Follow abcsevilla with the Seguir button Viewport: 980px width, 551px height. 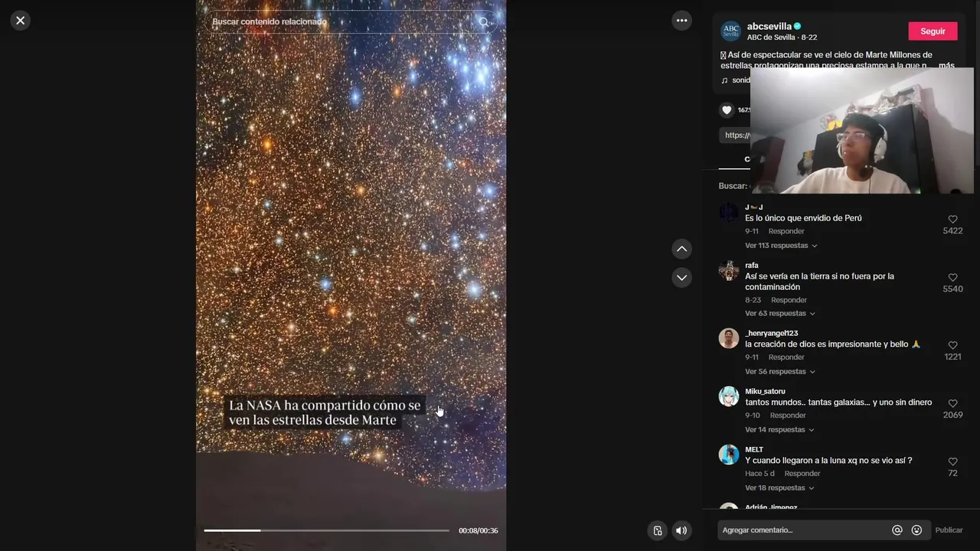(933, 31)
